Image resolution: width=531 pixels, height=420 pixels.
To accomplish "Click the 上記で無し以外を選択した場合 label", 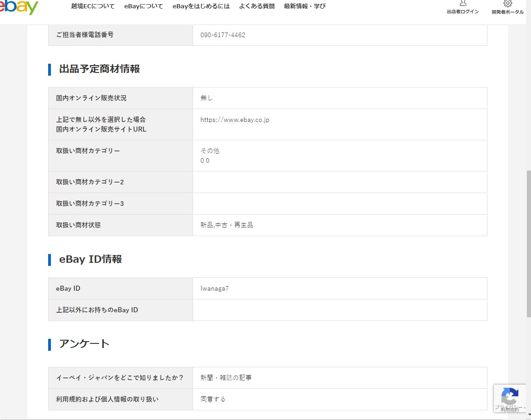I will point(100,119).
